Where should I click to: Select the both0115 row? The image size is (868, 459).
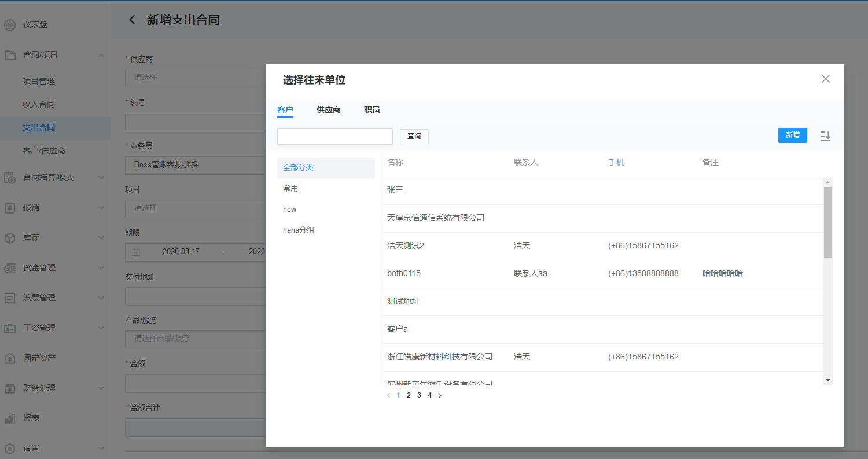pyautogui.click(x=602, y=274)
